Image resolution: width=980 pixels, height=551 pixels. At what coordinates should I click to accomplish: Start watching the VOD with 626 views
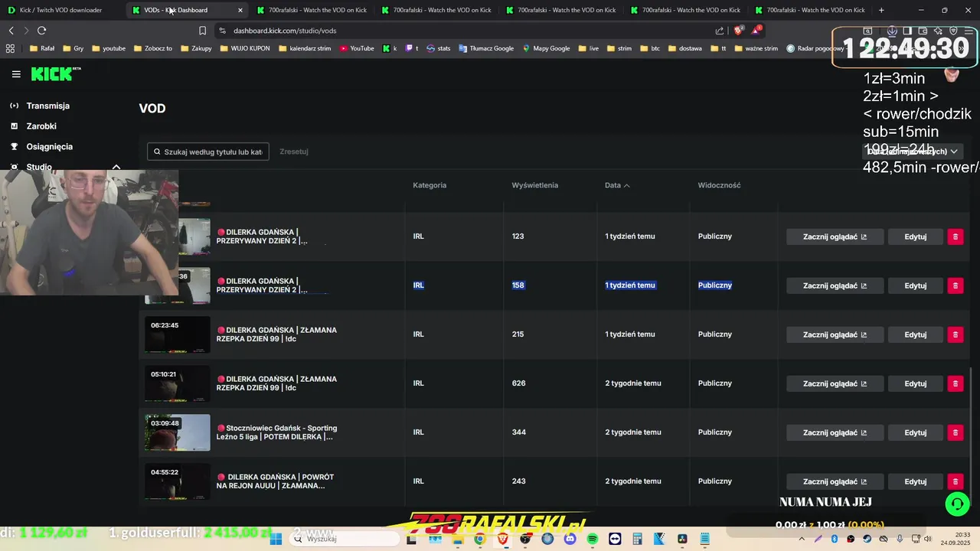[835, 383]
